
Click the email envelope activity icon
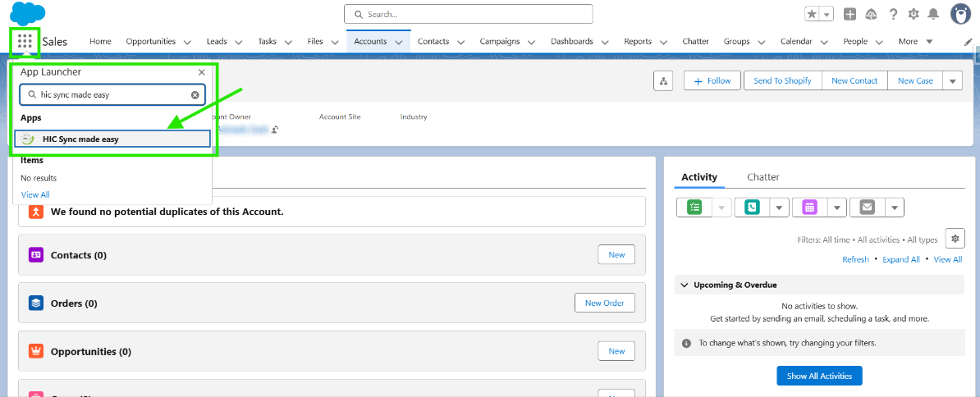866,208
